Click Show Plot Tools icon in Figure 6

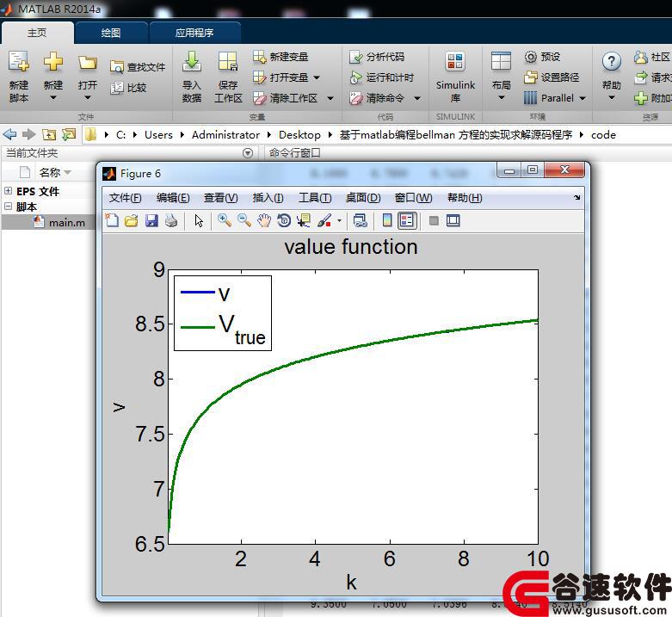tap(453, 220)
